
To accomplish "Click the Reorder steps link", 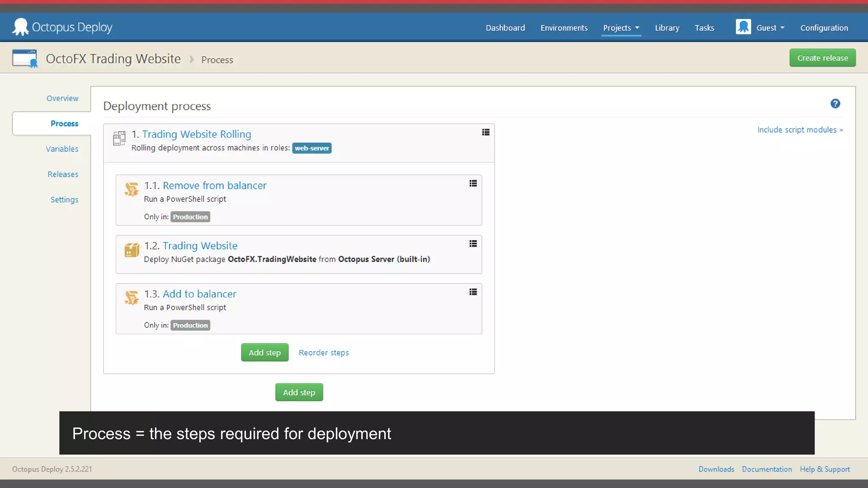I will 324,353.
